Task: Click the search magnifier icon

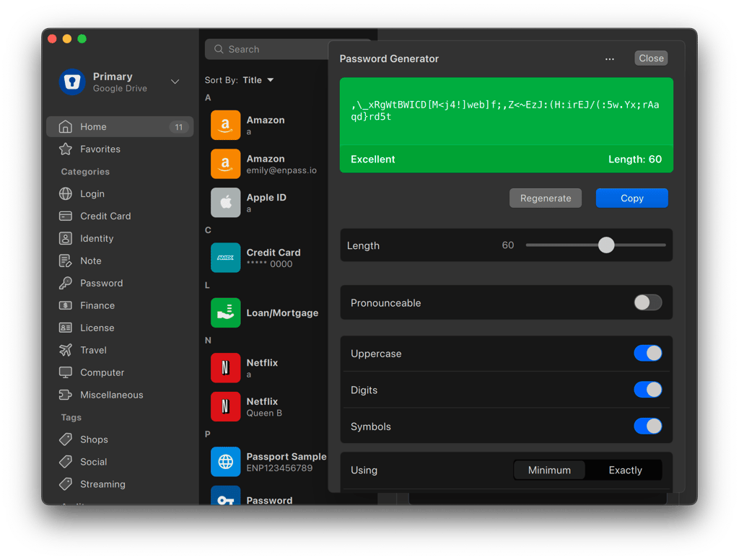Action: click(219, 49)
